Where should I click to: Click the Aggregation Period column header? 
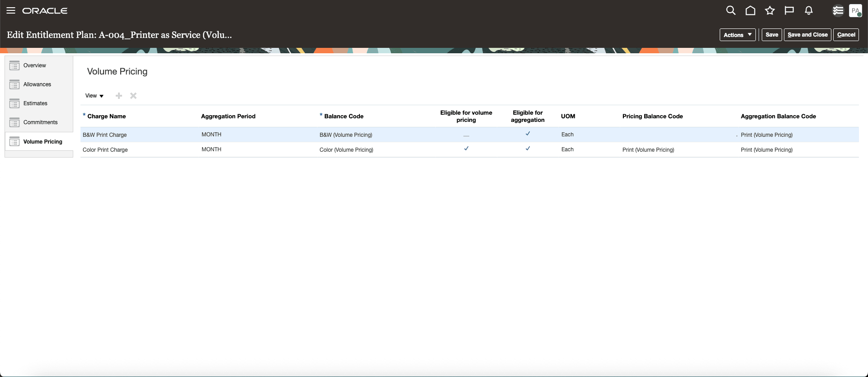(228, 116)
